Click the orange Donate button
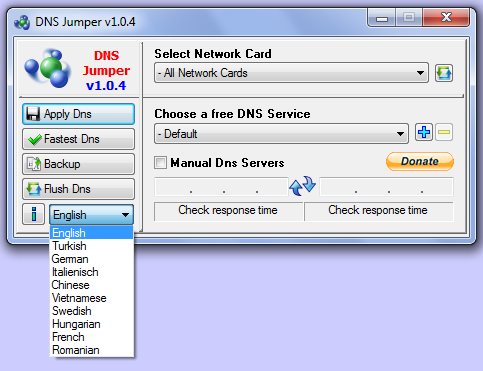This screenshot has height=371, width=483. tap(420, 162)
